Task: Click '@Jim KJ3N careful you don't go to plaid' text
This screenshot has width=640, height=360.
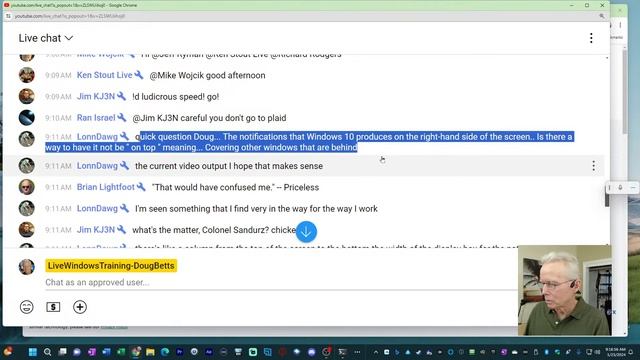Action: click(209, 118)
